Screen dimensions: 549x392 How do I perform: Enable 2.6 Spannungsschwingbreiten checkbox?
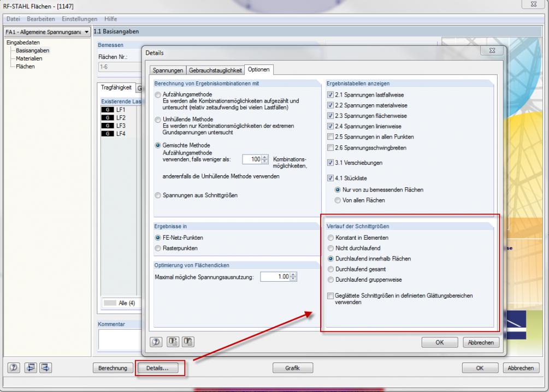coord(330,148)
